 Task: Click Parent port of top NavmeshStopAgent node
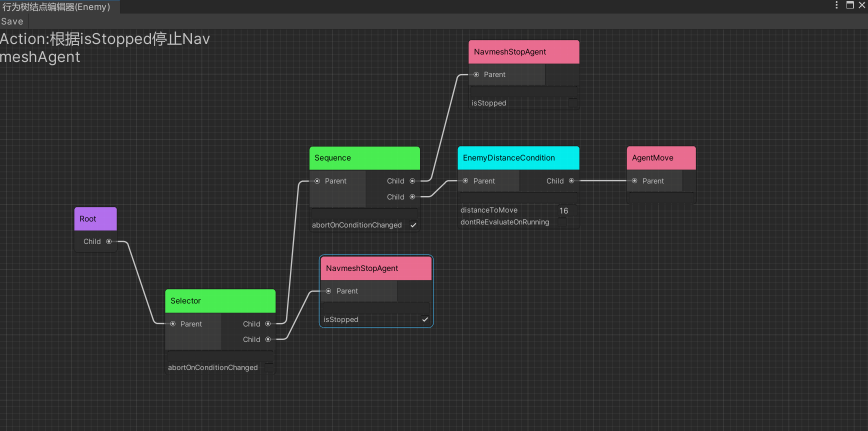(x=476, y=74)
